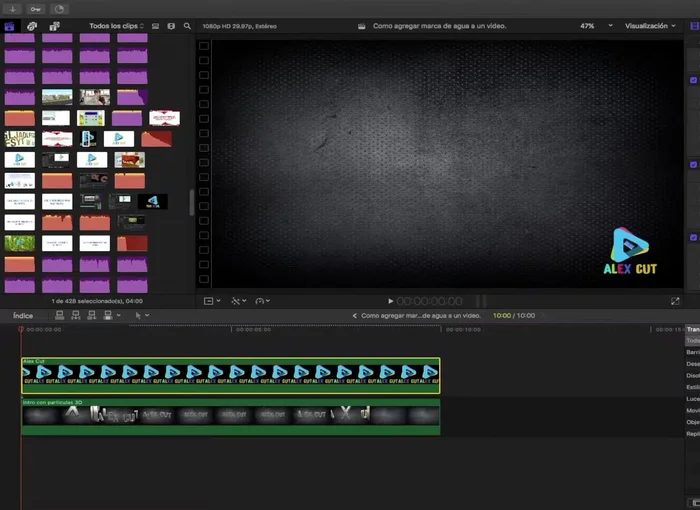Open the 'Todos los clips' filter dropdown
The height and width of the screenshot is (510, 700).
coord(116,26)
